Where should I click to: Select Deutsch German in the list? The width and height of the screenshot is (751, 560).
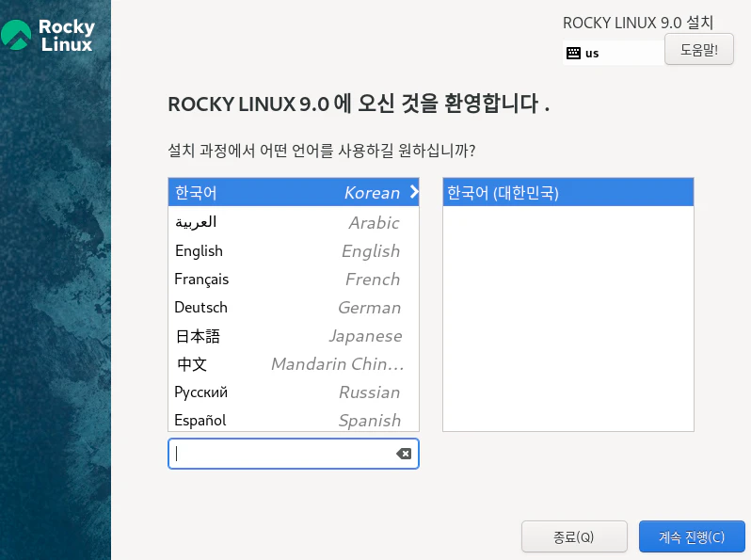[293, 307]
